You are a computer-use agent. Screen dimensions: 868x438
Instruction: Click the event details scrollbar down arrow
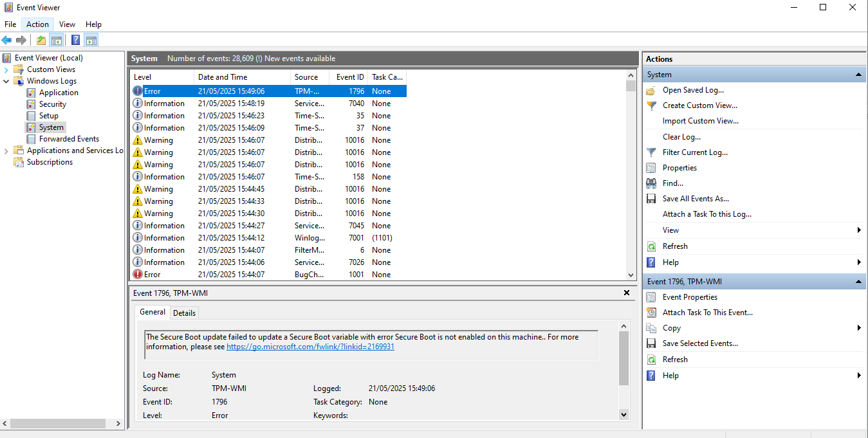click(x=623, y=415)
